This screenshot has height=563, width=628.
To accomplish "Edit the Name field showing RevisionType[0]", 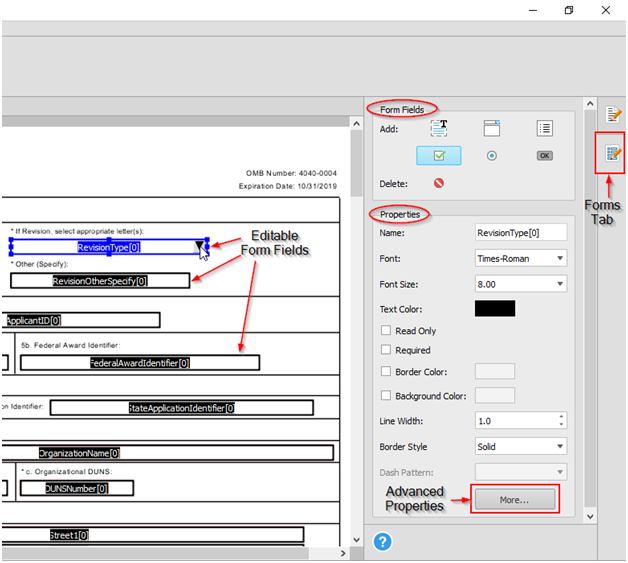I will point(521,233).
